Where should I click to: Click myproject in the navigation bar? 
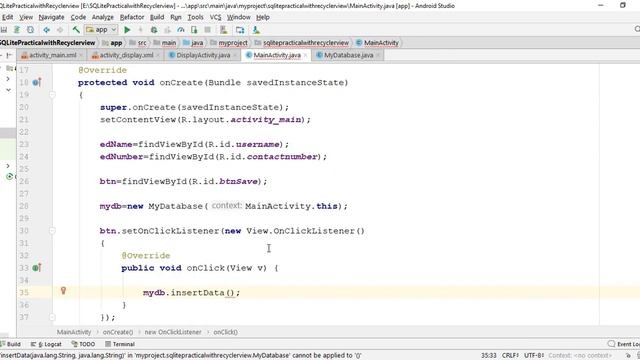[x=229, y=43]
